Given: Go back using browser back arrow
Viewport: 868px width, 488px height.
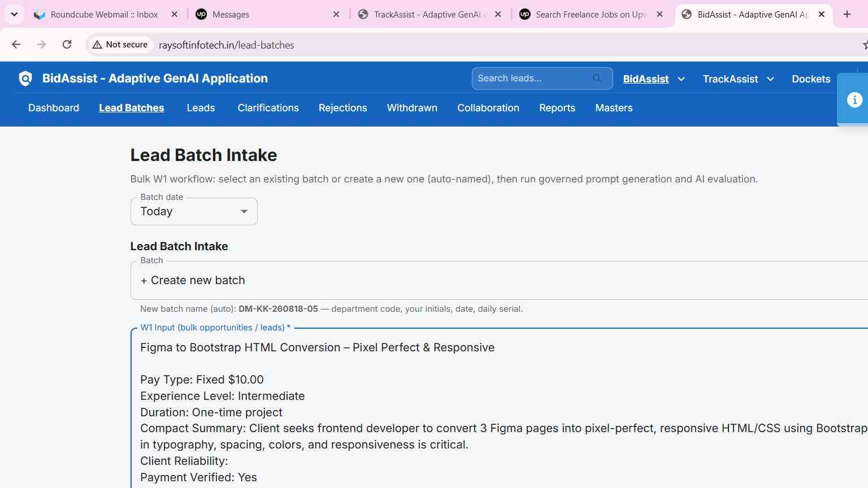Looking at the screenshot, I should click(16, 45).
